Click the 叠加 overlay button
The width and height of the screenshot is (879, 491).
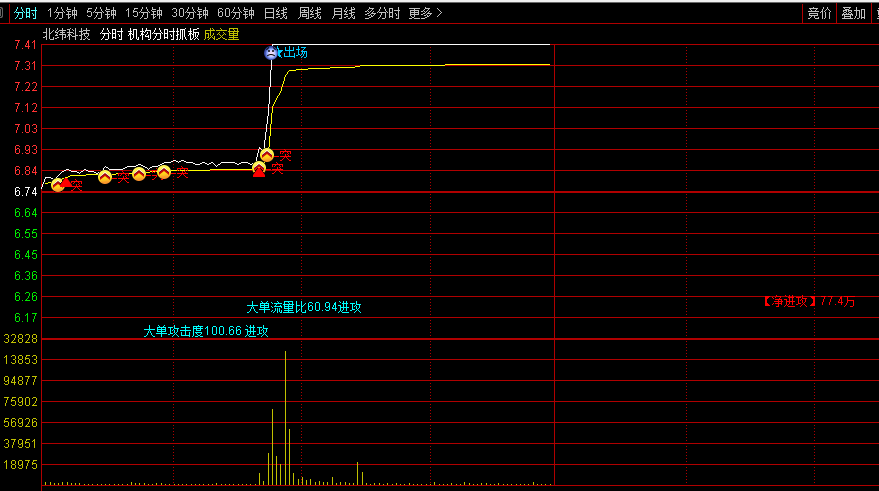[x=854, y=13]
